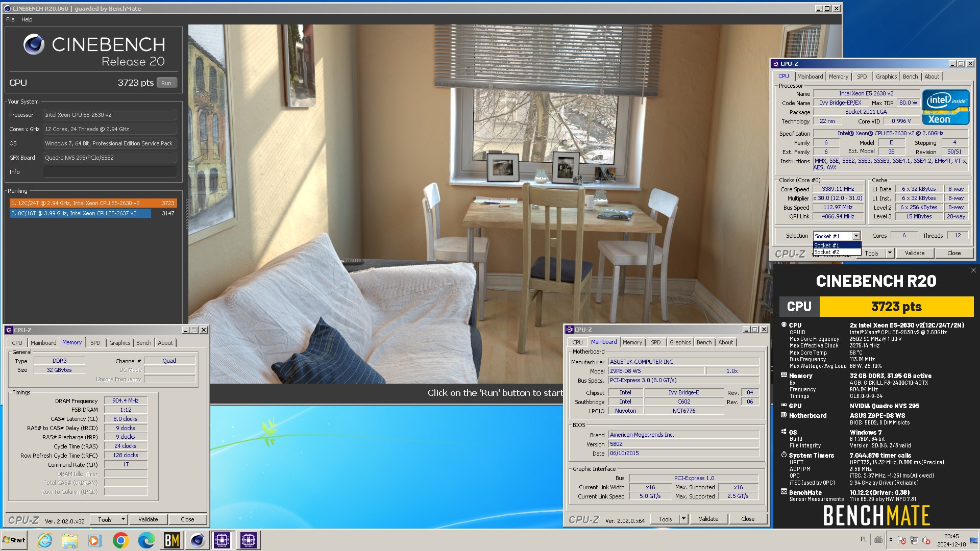Show hidden tray icons arrow

pos(891,540)
